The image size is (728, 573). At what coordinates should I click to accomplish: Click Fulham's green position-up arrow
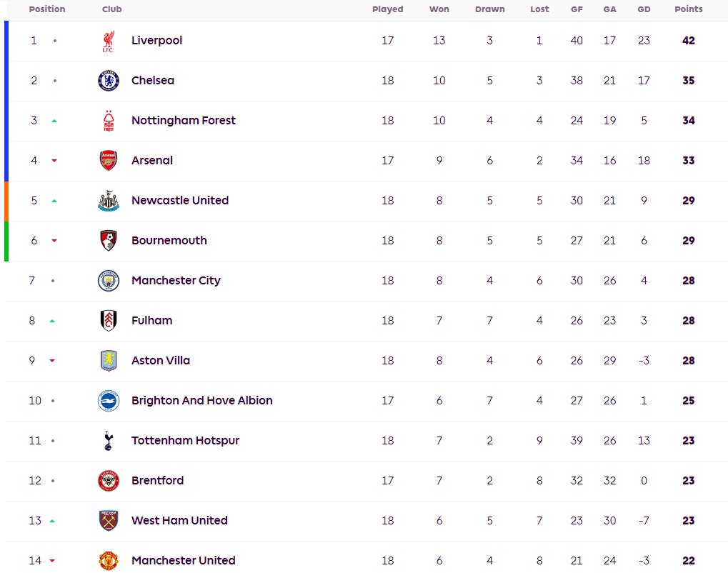52,321
